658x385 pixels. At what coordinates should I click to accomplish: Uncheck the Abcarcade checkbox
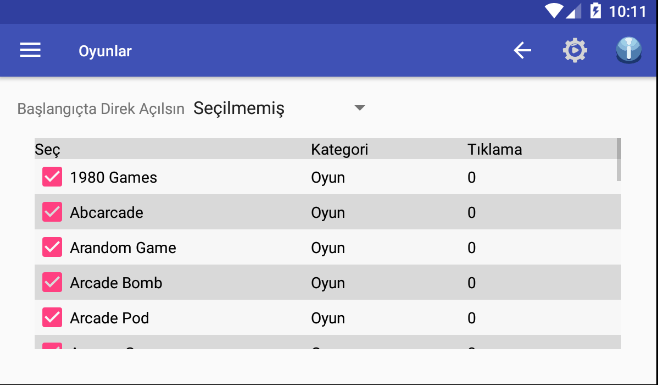52,212
